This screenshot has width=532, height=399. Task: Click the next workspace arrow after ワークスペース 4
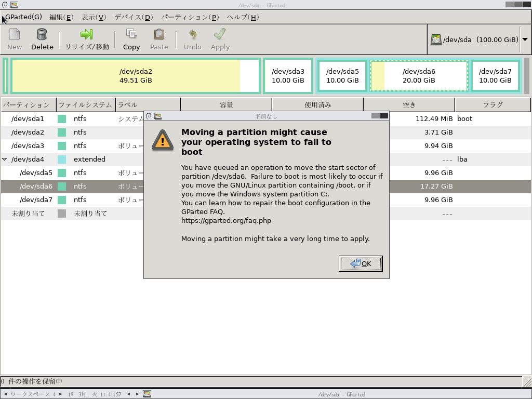[61, 394]
